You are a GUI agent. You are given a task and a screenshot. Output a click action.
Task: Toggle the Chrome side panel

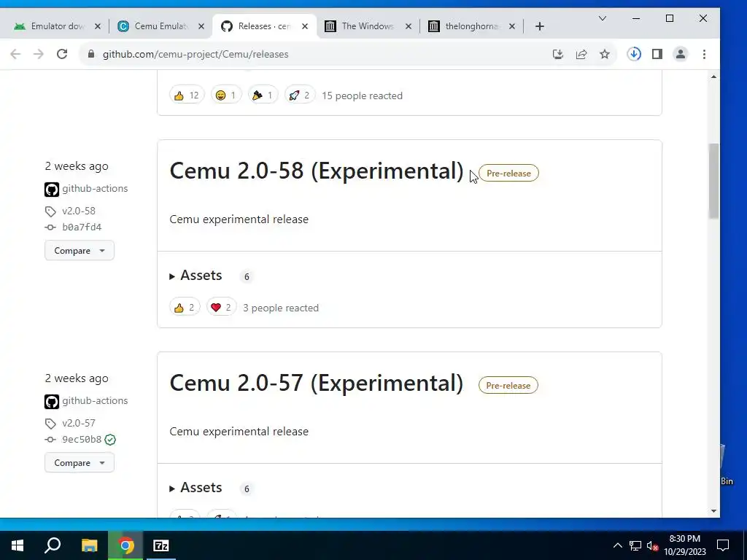[657, 54]
